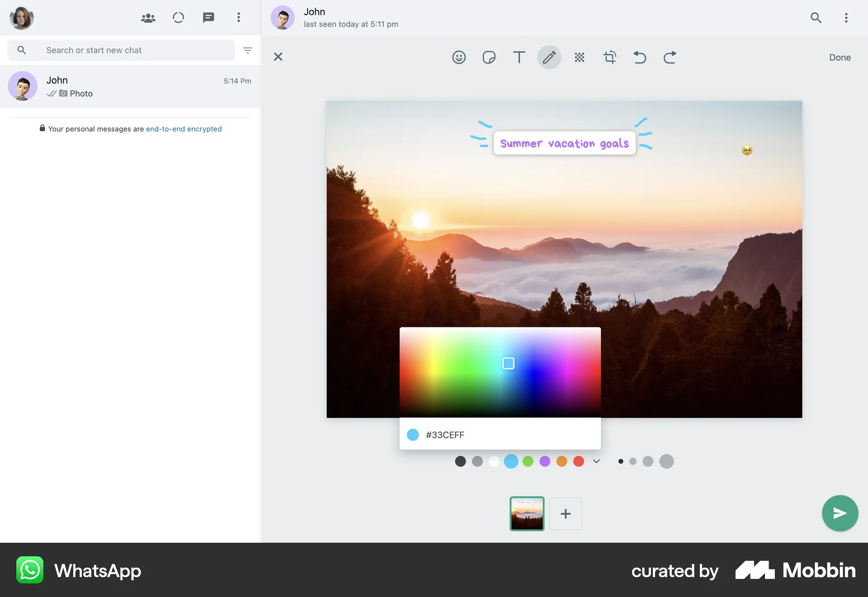This screenshot has width=868, height=597.
Task: Redo the last edit
Action: coord(669,57)
